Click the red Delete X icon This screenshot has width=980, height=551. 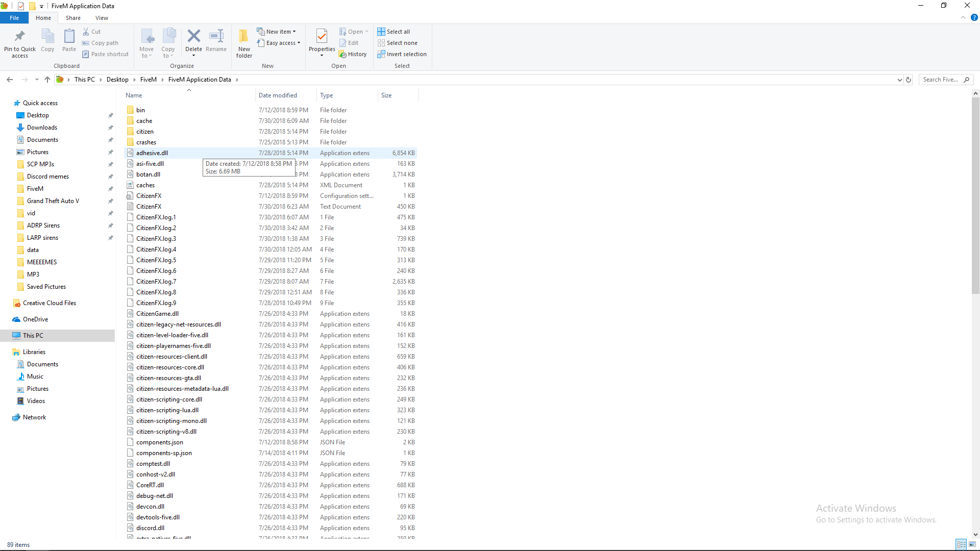click(193, 36)
